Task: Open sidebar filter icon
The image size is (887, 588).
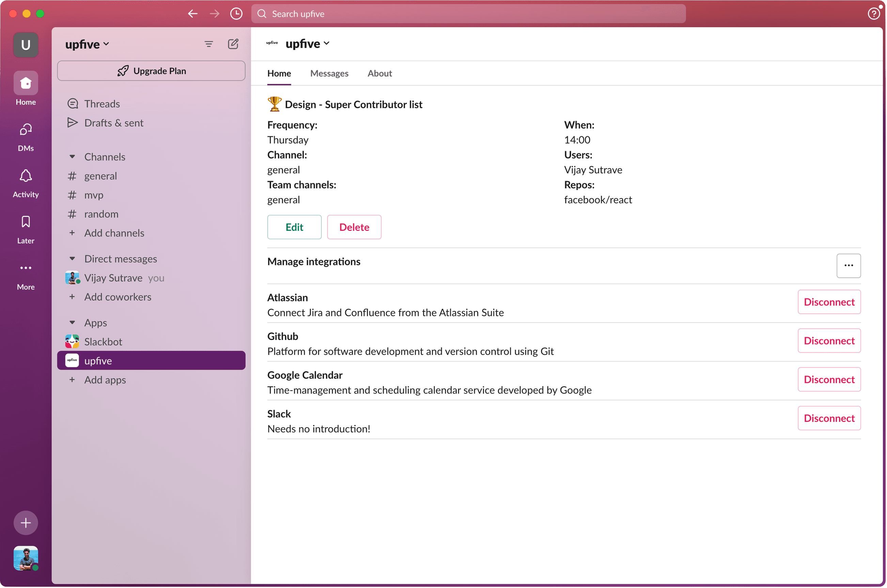Action: pyautogui.click(x=209, y=44)
